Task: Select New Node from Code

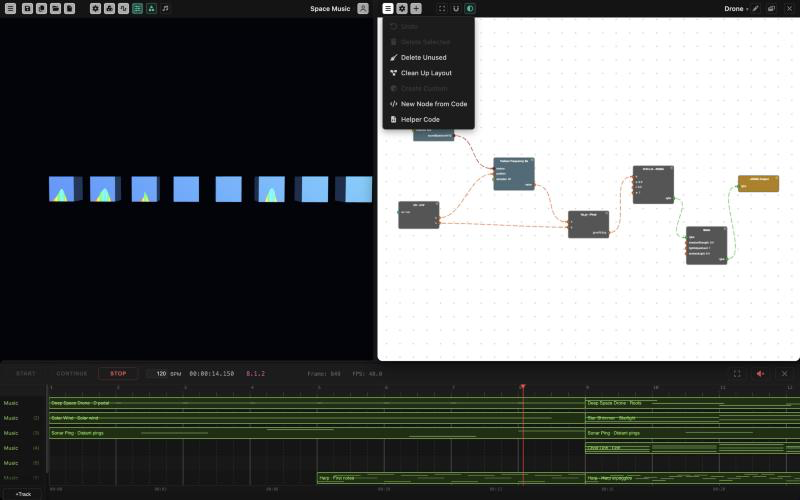Action: [429, 104]
